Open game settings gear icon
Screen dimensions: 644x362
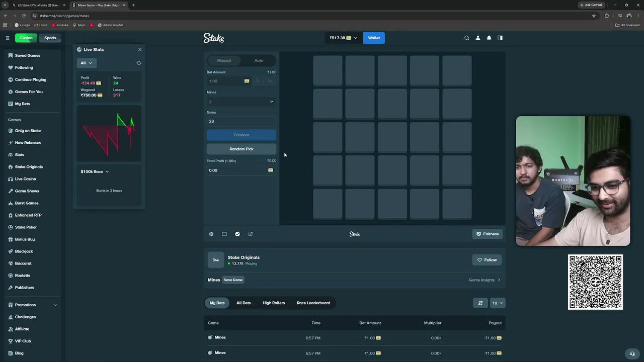pyautogui.click(x=211, y=234)
